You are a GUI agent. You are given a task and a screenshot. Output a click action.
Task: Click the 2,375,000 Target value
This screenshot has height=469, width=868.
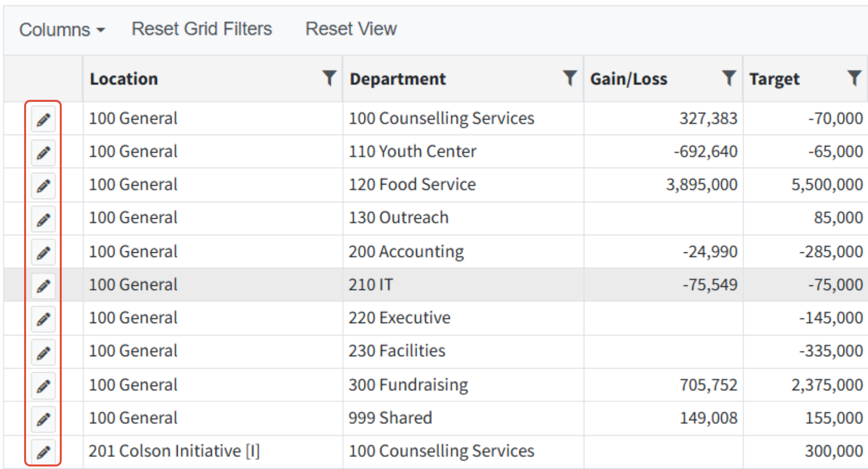(827, 385)
